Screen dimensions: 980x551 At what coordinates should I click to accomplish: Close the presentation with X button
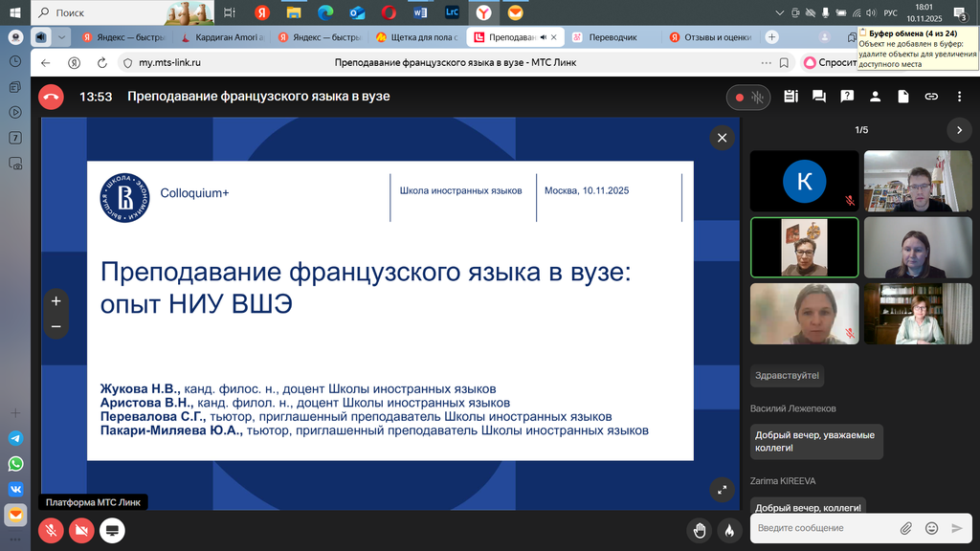(x=722, y=139)
